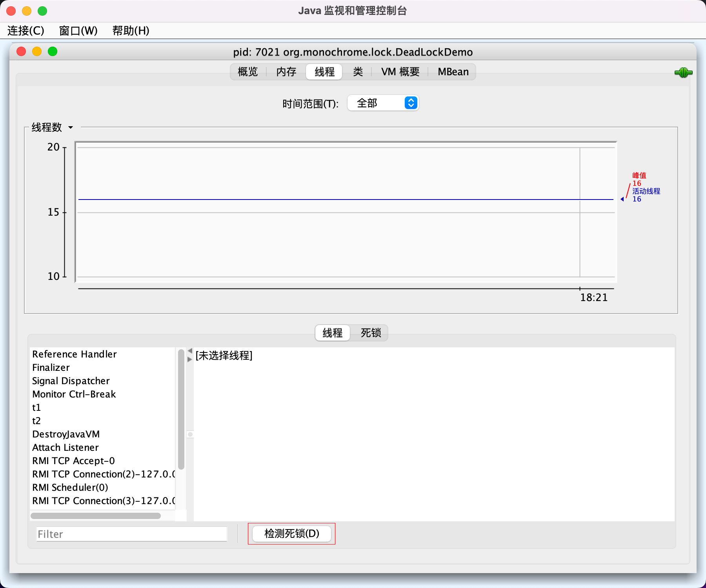This screenshot has height=588, width=706.
Task: Click the thread list horizontal scrollbar
Action: click(96, 516)
